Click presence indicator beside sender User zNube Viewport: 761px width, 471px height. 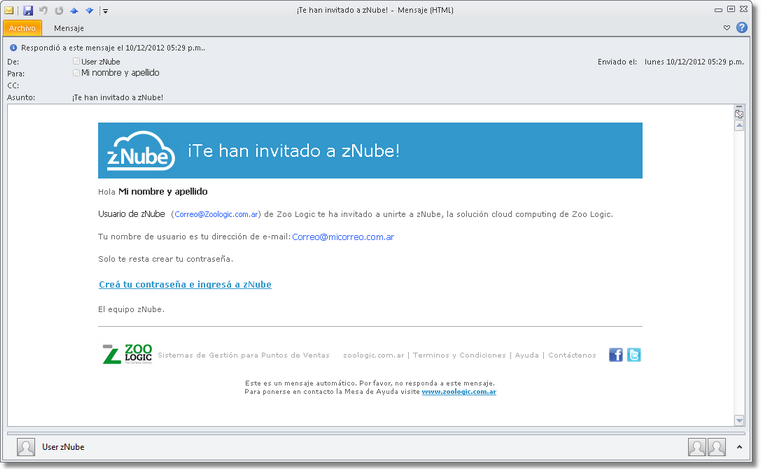(77, 61)
